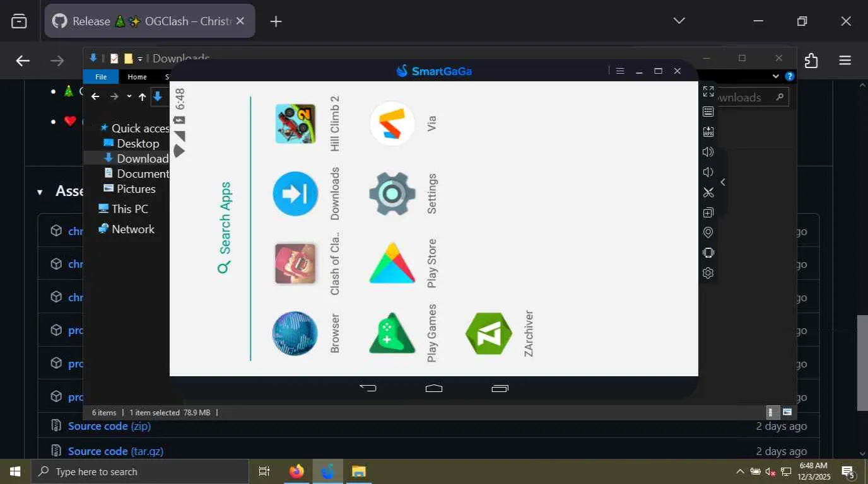This screenshot has width=868, height=484.
Task: Open the Windows Start menu
Action: (x=15, y=471)
